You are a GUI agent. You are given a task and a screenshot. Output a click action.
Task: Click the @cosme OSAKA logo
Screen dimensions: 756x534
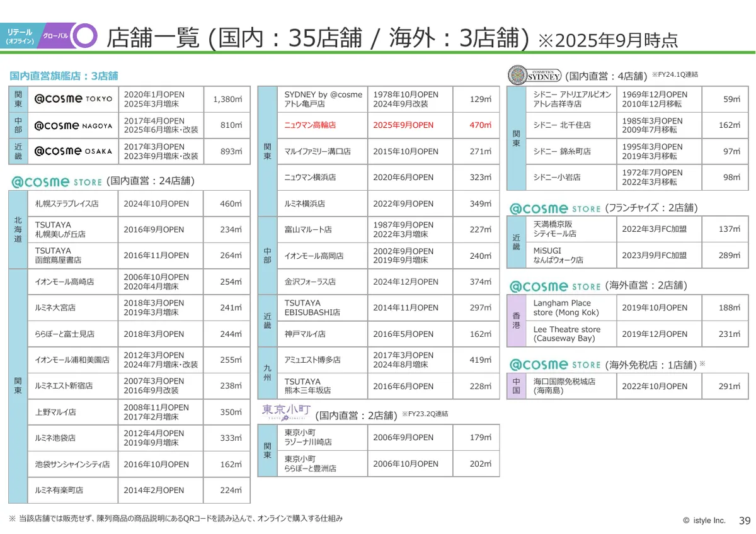[x=73, y=151]
